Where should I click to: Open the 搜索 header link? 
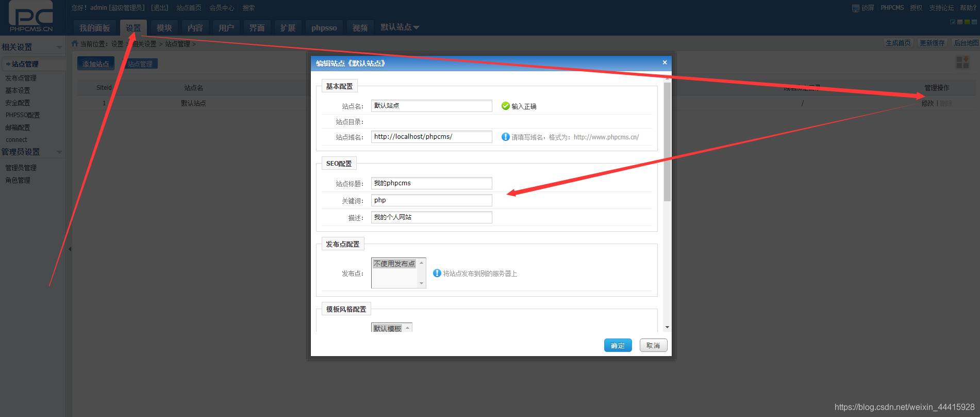(x=248, y=8)
